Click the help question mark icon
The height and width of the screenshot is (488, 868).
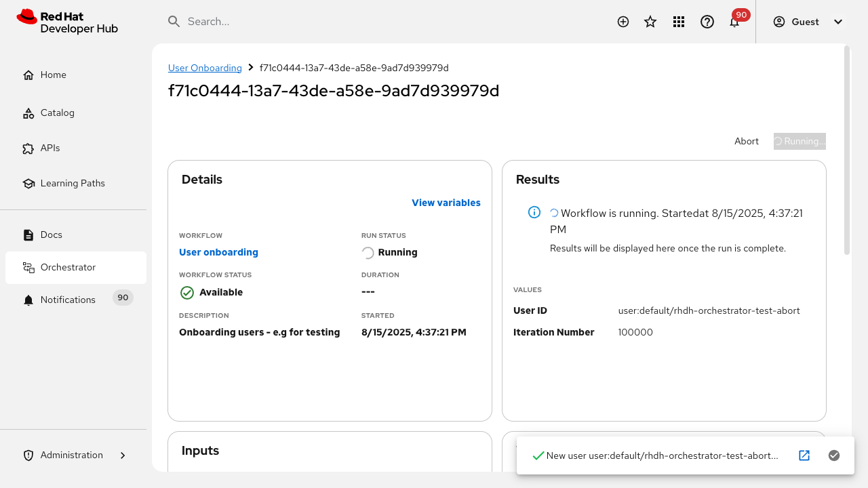tap(707, 22)
